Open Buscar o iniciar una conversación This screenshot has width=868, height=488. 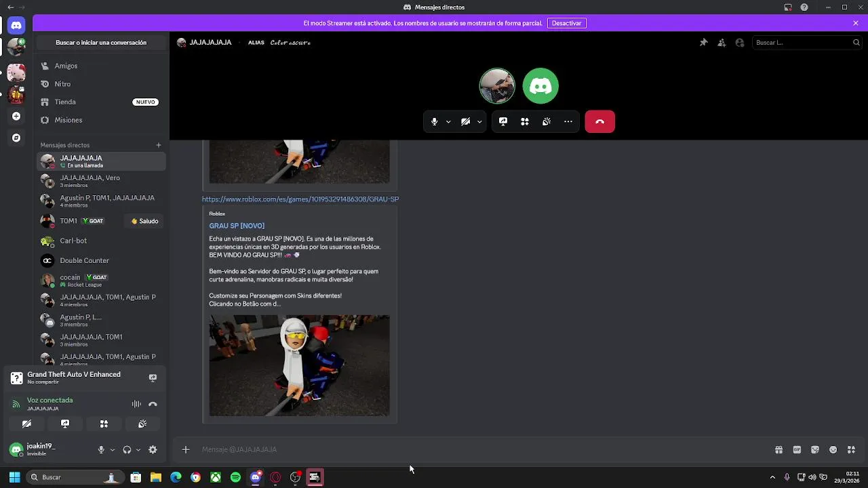[101, 43]
